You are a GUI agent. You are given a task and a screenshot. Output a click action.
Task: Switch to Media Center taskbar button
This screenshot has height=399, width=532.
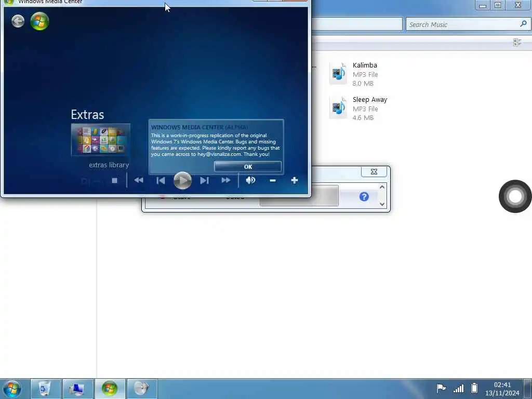point(110,389)
